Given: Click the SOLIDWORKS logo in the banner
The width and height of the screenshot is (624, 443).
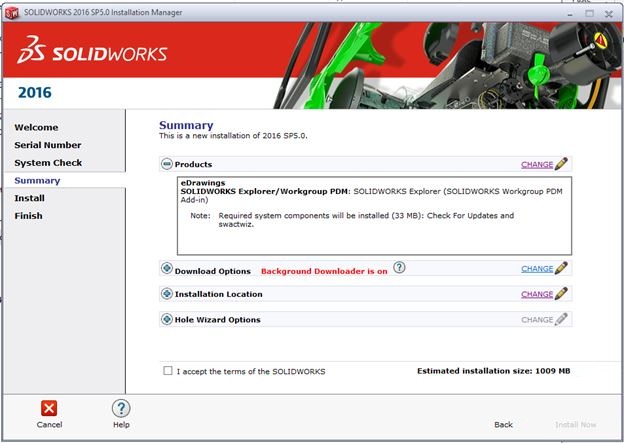Looking at the screenshot, I should (x=92, y=50).
